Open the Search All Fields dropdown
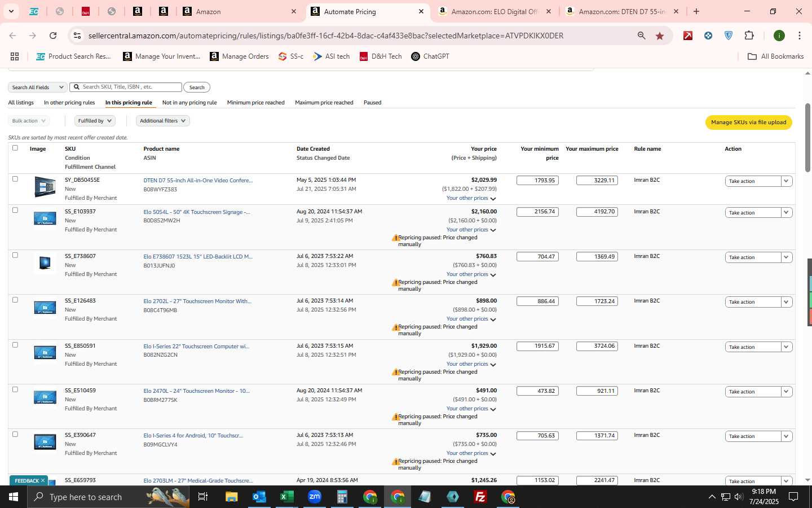The width and height of the screenshot is (812, 508). point(38,87)
